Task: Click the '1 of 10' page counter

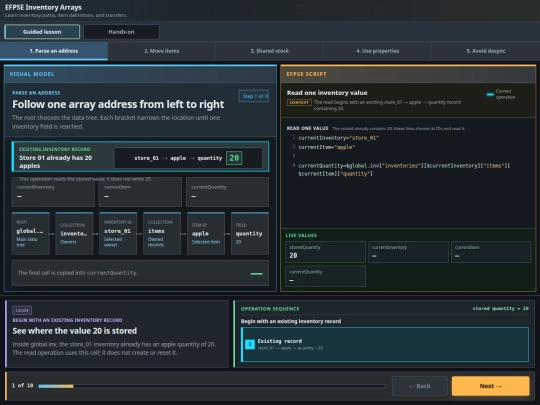Action: (22, 385)
